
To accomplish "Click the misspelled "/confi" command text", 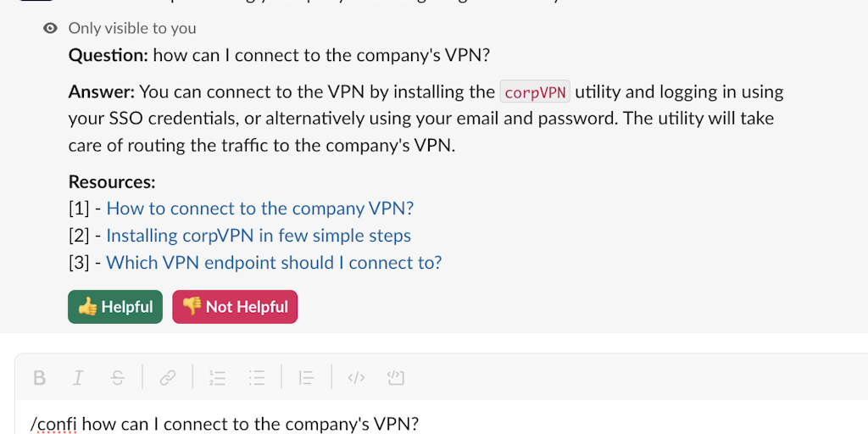I will (53, 424).
